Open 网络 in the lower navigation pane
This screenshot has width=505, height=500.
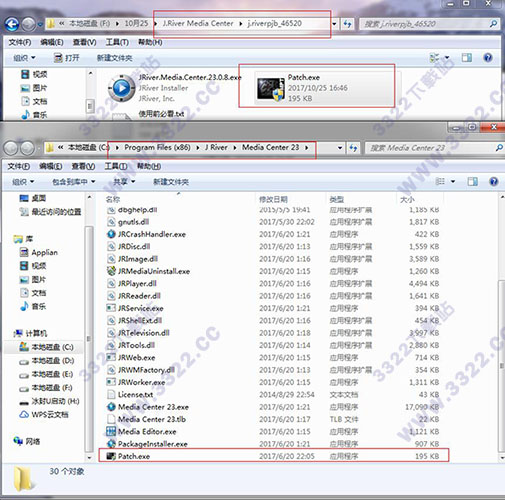pos(27,441)
